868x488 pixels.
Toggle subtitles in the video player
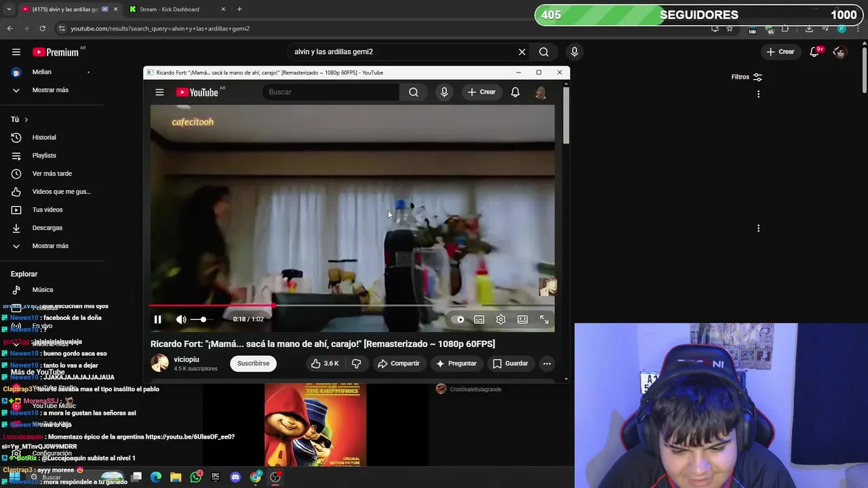(479, 319)
